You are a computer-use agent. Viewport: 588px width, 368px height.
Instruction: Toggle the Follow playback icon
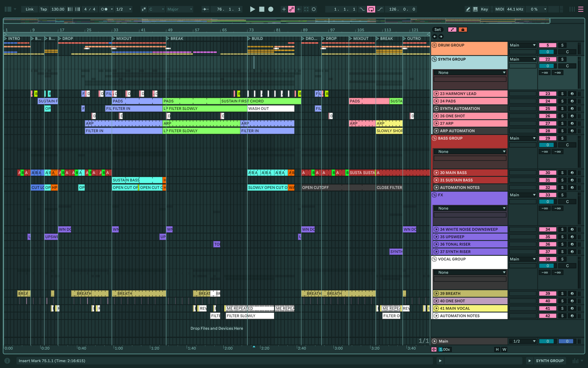[x=205, y=9]
